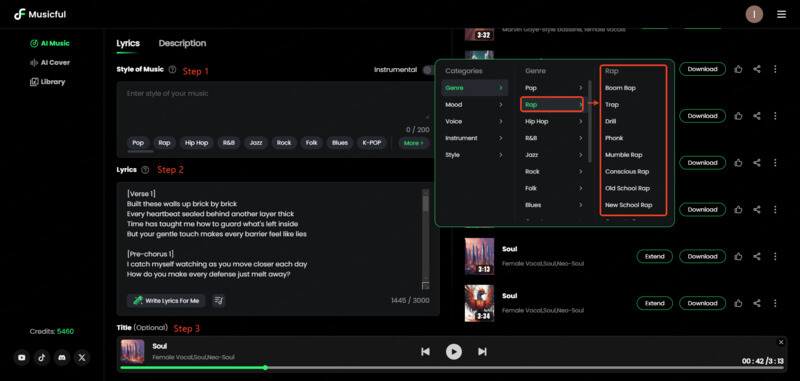Play the current Soul track
The image size is (800, 381).
click(x=454, y=351)
